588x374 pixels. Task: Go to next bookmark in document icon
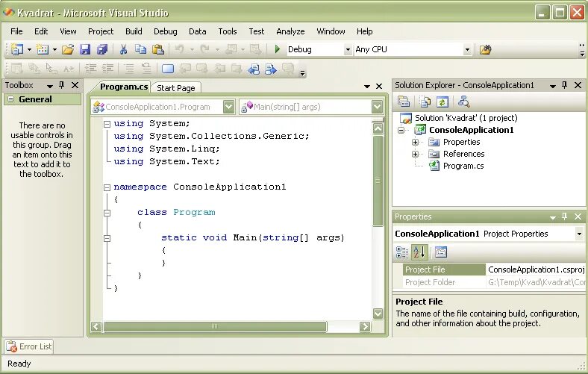pyautogui.click(x=270, y=69)
